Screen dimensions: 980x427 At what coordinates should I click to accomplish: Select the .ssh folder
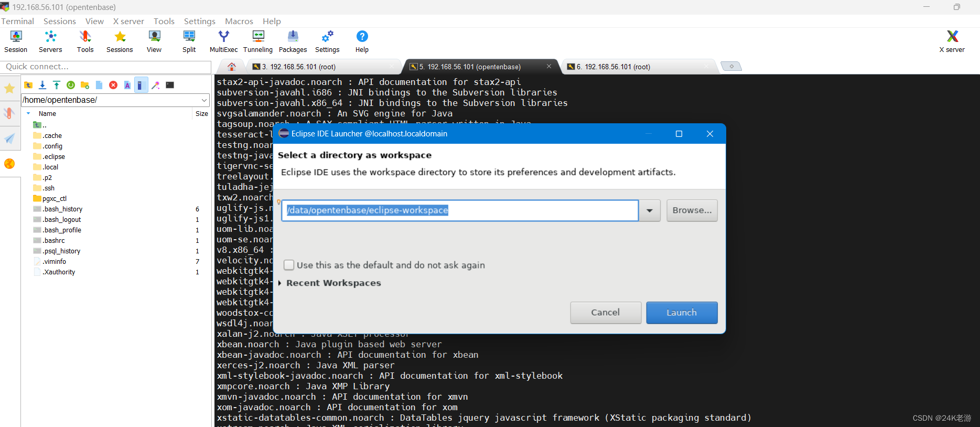click(x=44, y=188)
